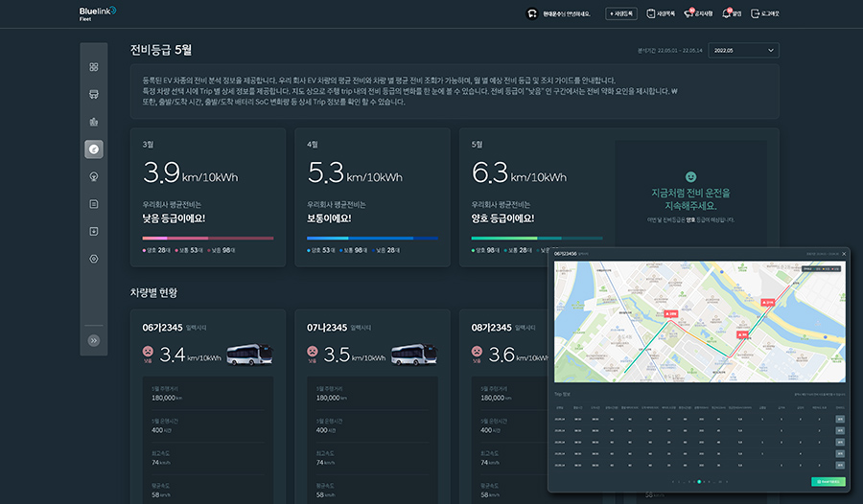Expand the sidebar with double-arrow button
This screenshot has width=863, height=504.
(94, 340)
